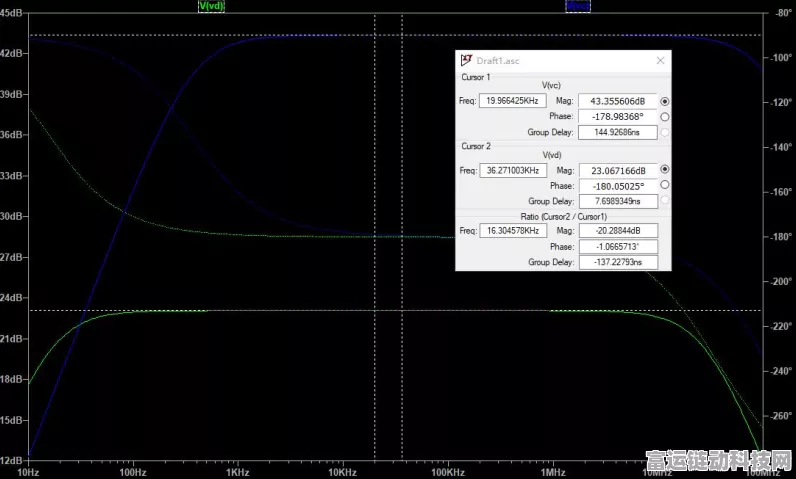Select Cursor 1 Group Delay radio button

pyautogui.click(x=665, y=132)
